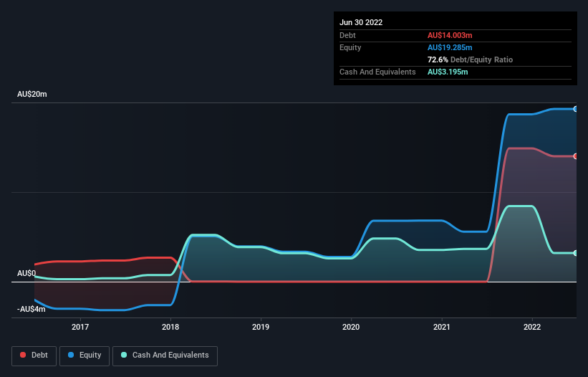Viewport: 588px width, 377px height.
Task: Click the Jun 30 2022 tooltip date
Action: click(361, 22)
